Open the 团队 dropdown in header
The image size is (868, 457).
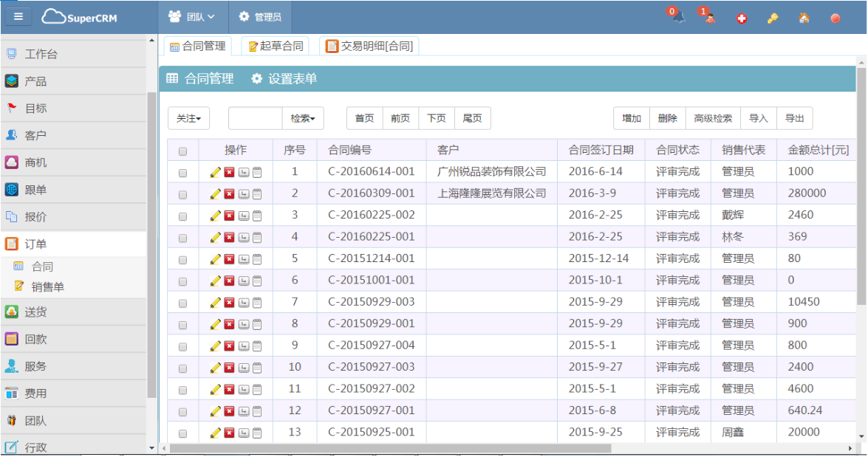pyautogui.click(x=193, y=17)
